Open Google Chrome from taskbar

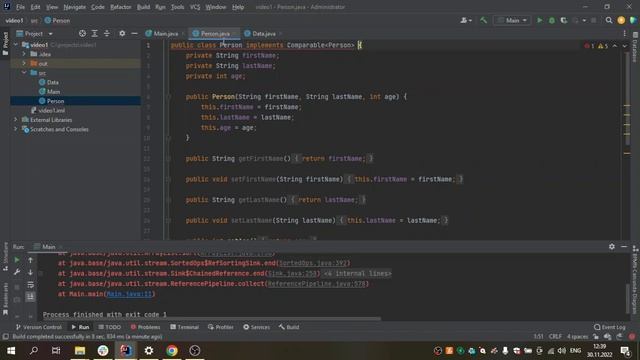(x=172, y=351)
